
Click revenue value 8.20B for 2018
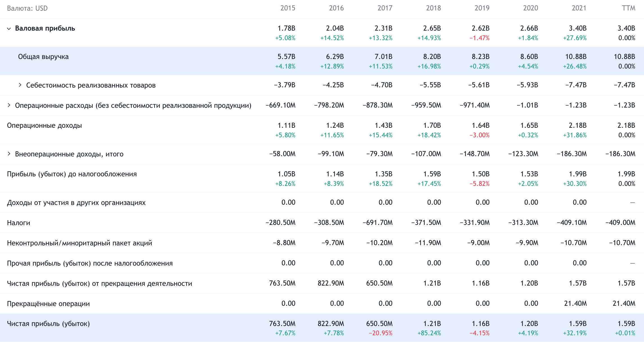click(432, 57)
